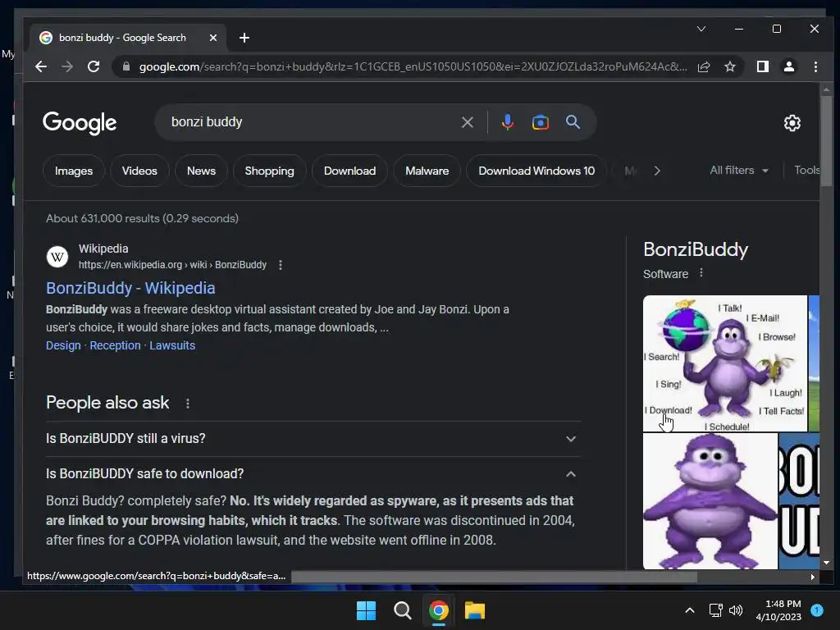Open BonziBuddy features image thumbnail
Screen dimensions: 840x630
pos(725,363)
